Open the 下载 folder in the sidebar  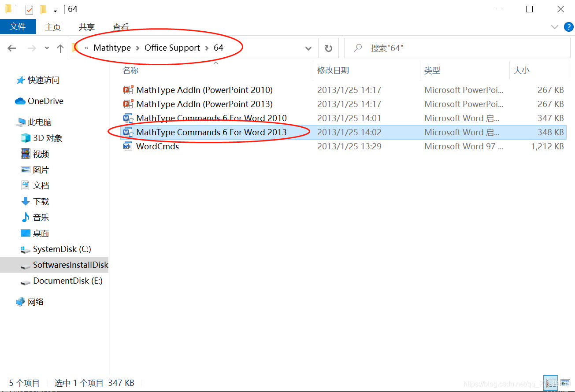(x=41, y=202)
